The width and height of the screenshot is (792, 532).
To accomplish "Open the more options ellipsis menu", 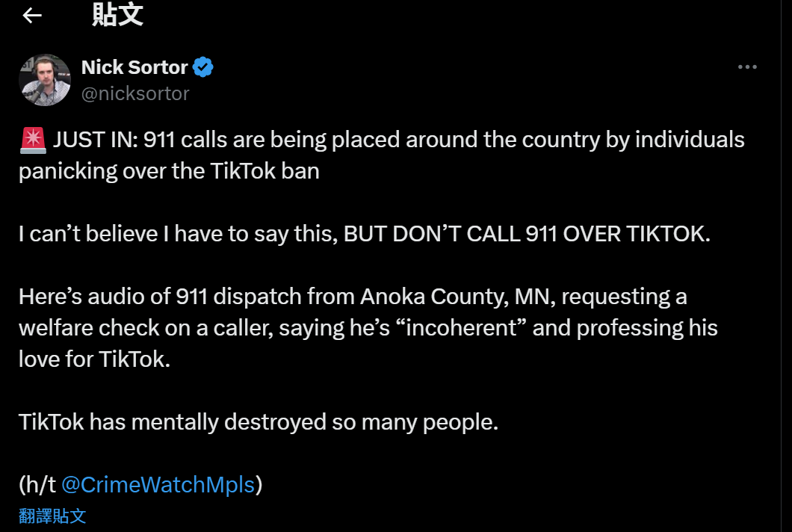I will [x=747, y=67].
